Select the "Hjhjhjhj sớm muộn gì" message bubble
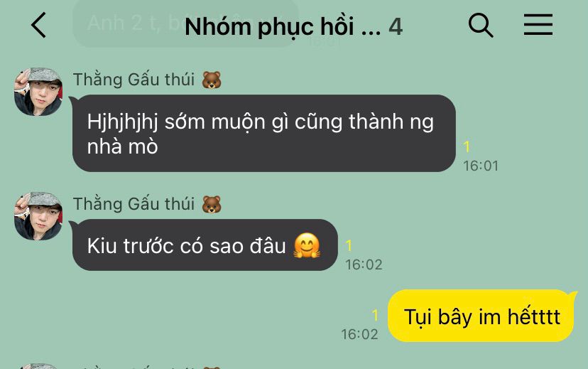The width and height of the screenshot is (588, 369). coord(263,133)
